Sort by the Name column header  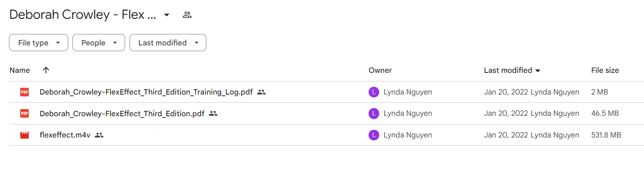pos(20,70)
